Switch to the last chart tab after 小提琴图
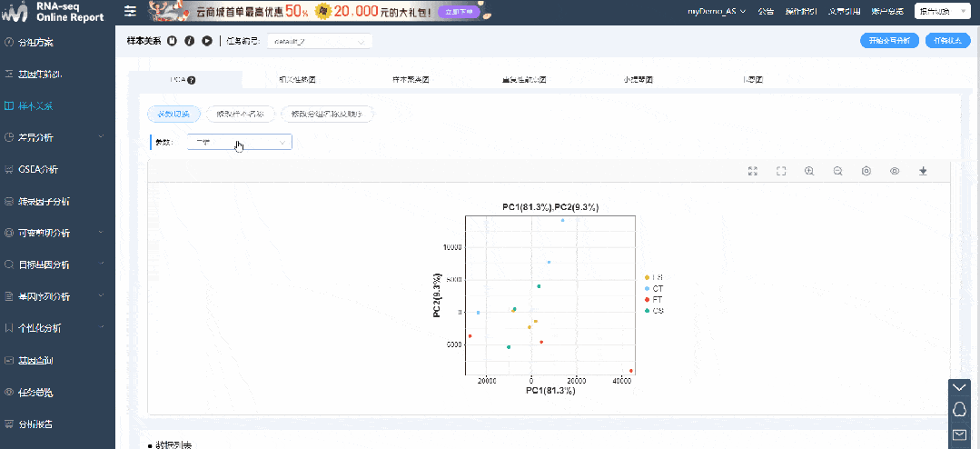 pyautogui.click(x=753, y=80)
